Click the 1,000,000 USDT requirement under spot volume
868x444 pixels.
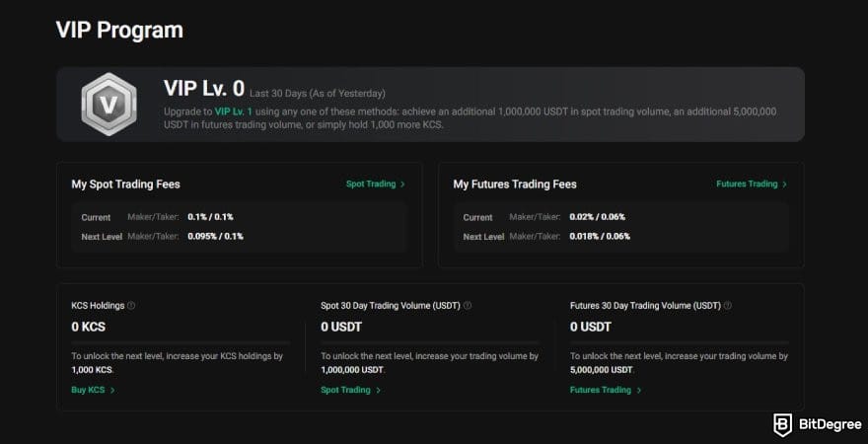tap(352, 369)
